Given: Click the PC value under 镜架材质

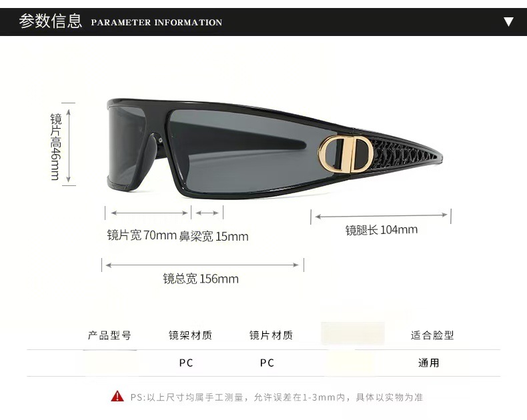Looking at the screenshot, I should (x=186, y=363).
